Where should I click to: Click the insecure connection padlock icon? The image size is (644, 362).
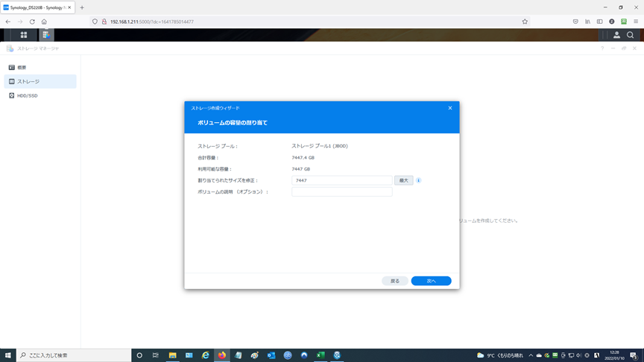[x=104, y=22]
